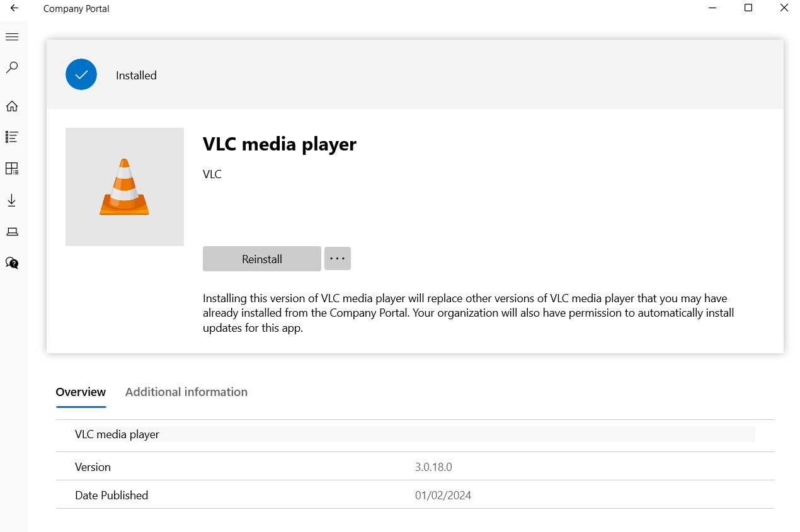Click the VLC media player heading
This screenshot has height=532, width=800.
pos(280,144)
